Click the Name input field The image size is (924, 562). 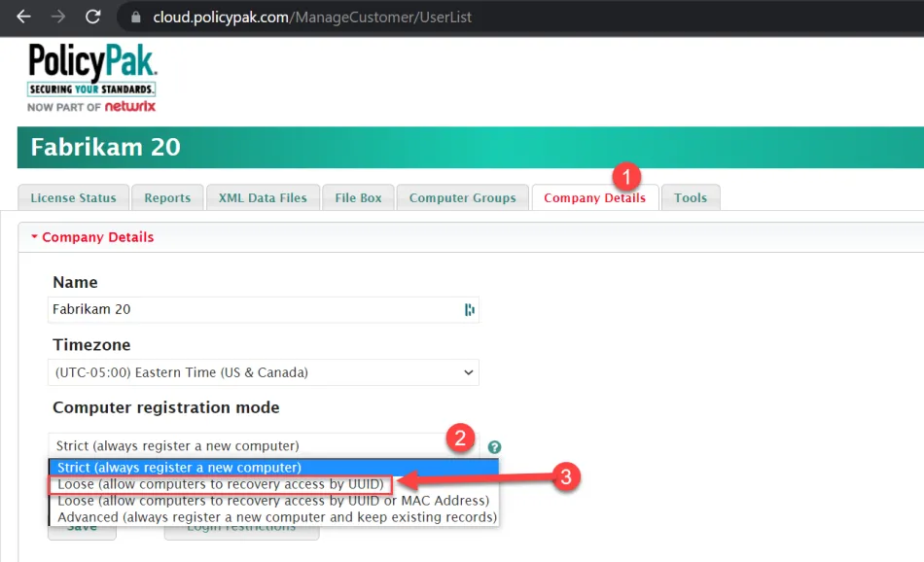(253, 309)
